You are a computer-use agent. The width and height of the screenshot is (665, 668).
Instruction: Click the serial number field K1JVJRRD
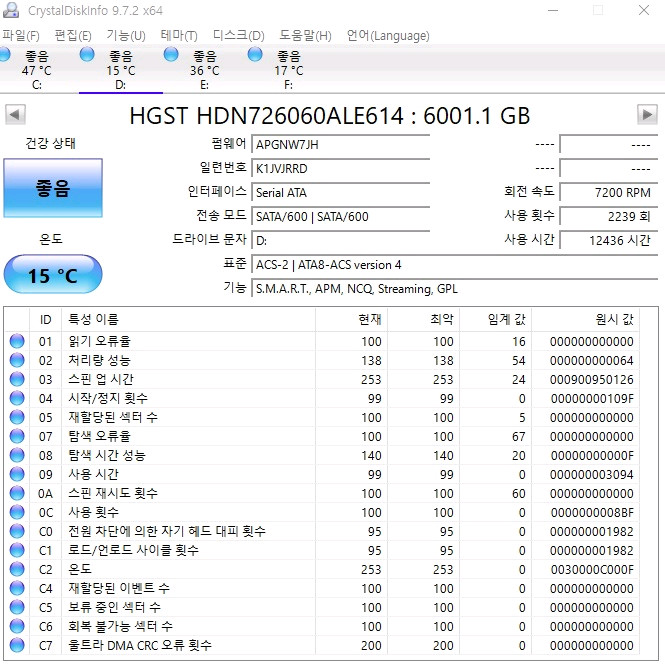click(341, 168)
